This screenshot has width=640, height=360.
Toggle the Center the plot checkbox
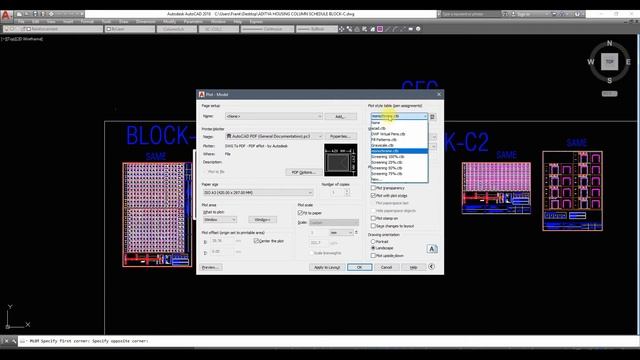256,241
